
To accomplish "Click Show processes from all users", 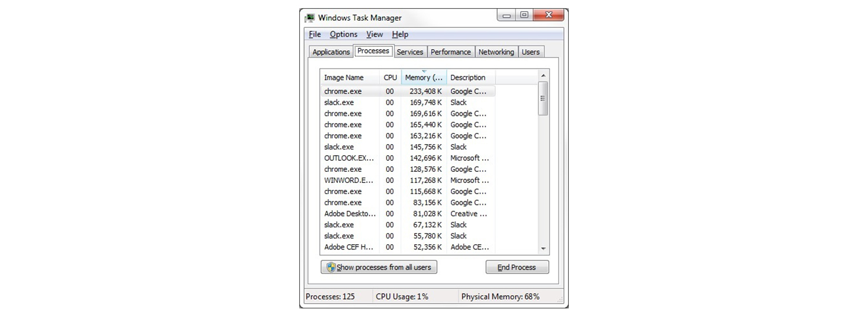I will click(x=379, y=267).
